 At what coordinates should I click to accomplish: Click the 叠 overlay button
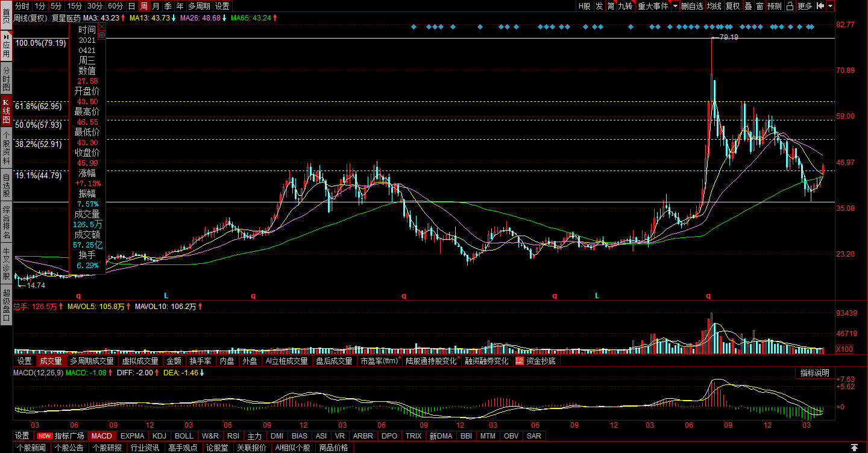(748, 6)
